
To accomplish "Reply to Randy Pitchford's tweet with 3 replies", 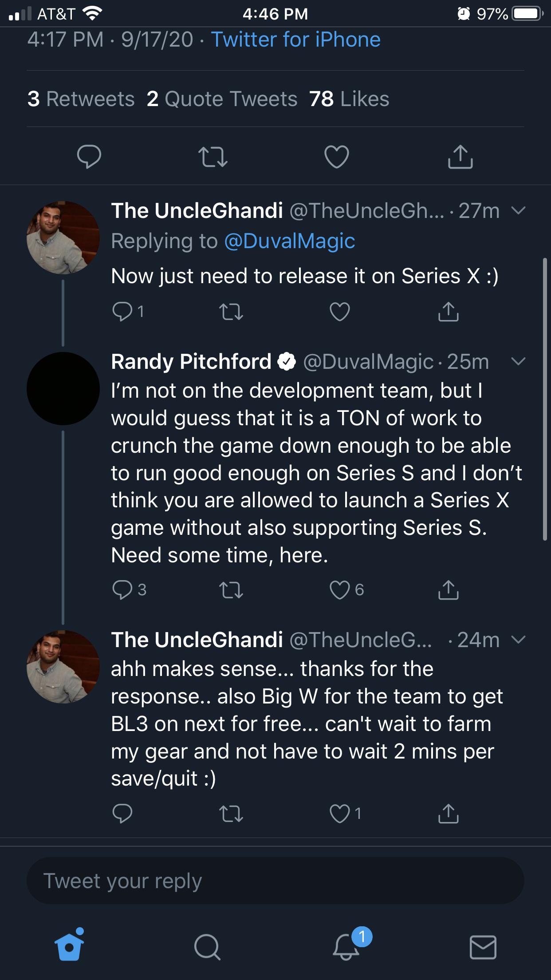I will click(x=129, y=589).
